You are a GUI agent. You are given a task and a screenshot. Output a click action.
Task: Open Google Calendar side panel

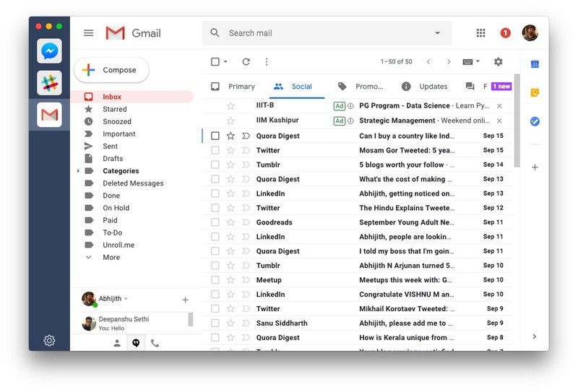pos(535,64)
